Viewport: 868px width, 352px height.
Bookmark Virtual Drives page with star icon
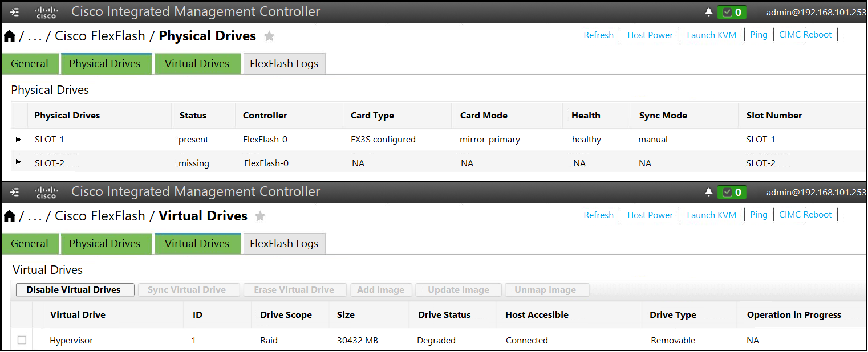click(260, 216)
